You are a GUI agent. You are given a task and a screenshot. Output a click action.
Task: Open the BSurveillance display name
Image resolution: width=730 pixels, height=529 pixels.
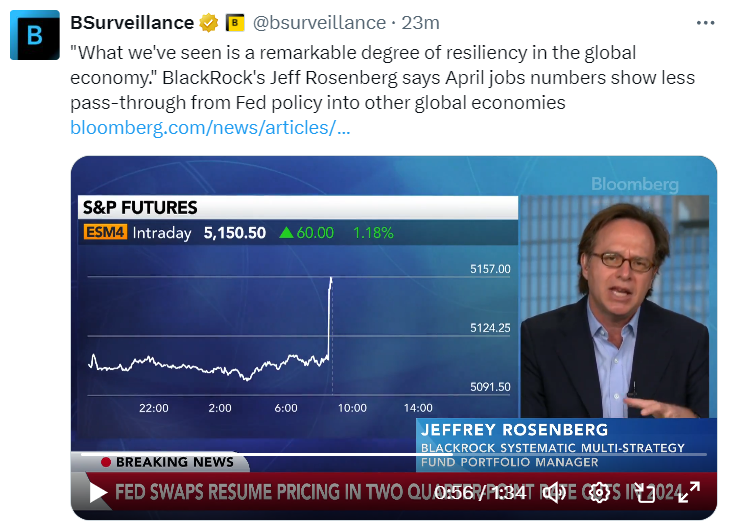(x=131, y=23)
